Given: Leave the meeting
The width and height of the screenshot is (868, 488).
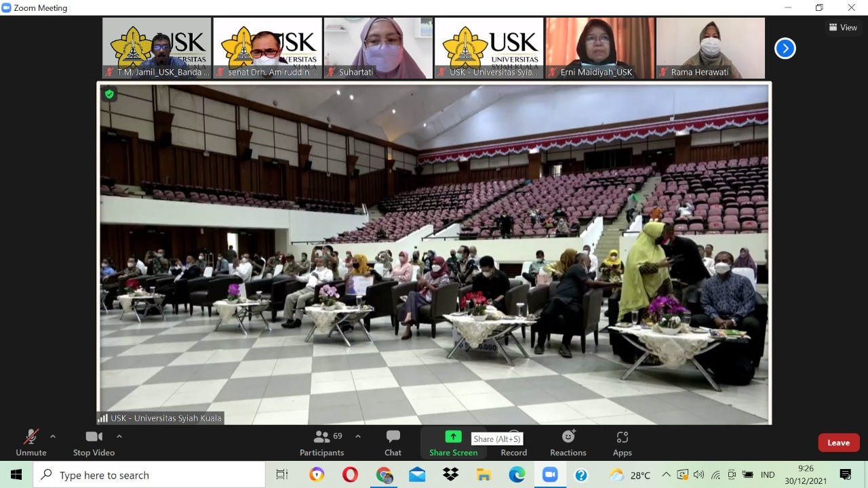Looking at the screenshot, I should (x=838, y=443).
